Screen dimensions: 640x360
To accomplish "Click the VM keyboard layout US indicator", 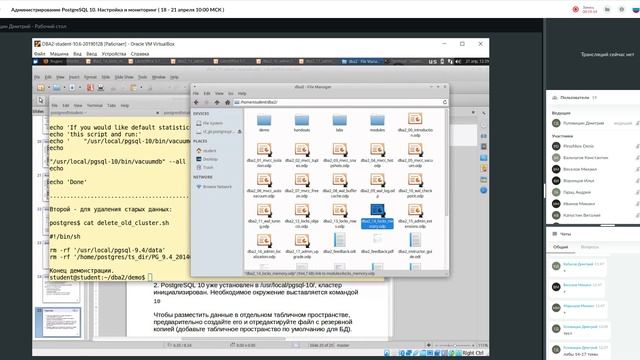I will pyautogui.click(x=433, y=62).
